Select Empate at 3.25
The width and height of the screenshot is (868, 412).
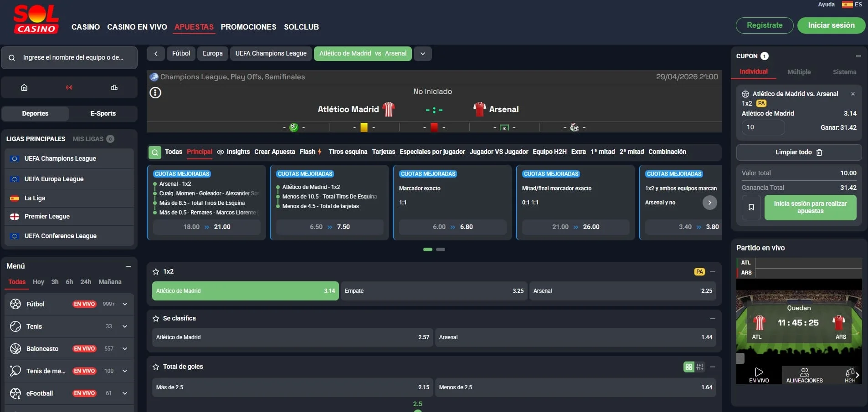434,291
